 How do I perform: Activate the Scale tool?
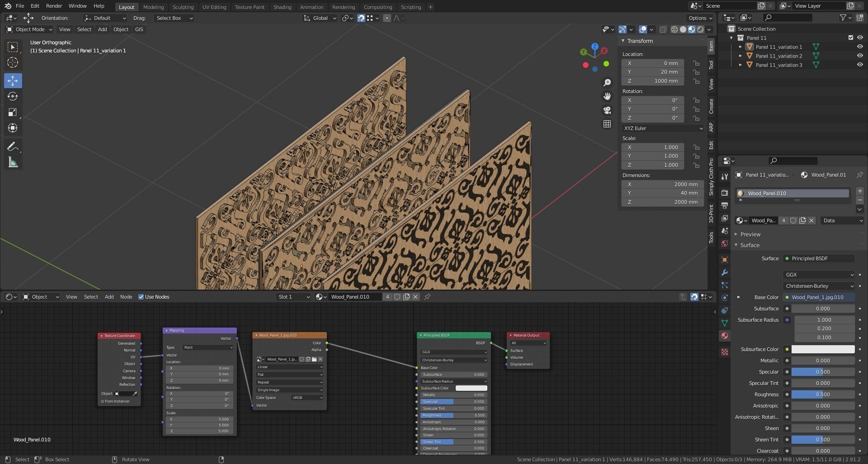13,112
